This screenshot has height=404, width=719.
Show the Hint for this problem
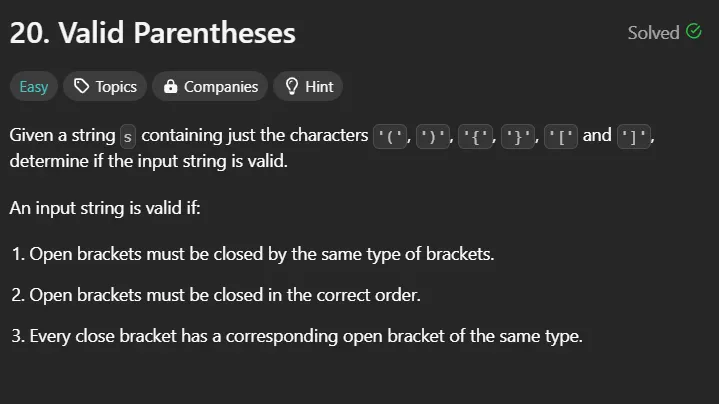coord(308,86)
